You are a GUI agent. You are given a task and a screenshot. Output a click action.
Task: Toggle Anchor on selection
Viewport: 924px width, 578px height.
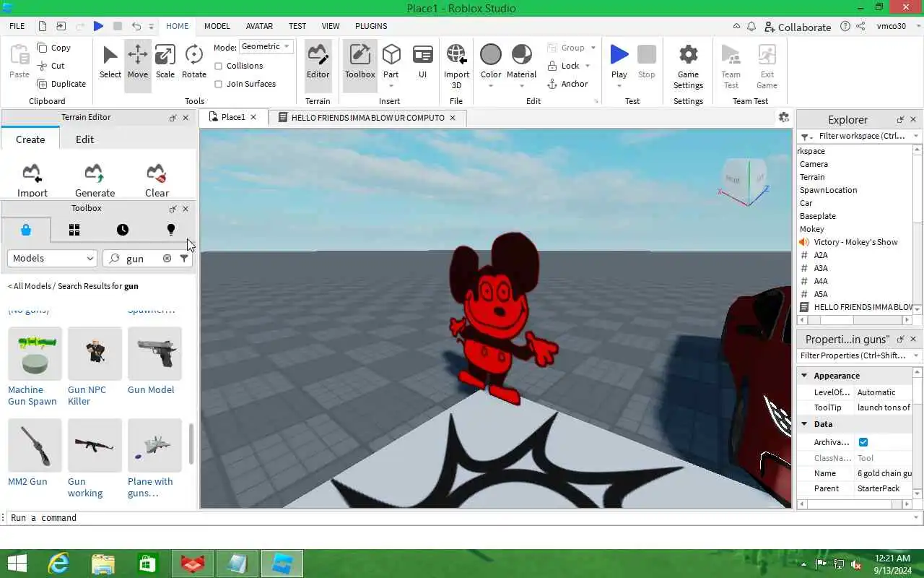click(567, 84)
